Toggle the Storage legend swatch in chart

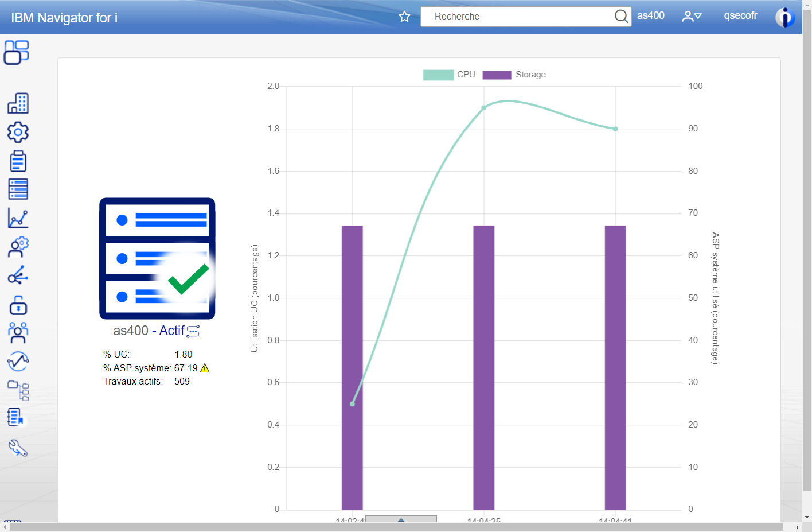(497, 75)
